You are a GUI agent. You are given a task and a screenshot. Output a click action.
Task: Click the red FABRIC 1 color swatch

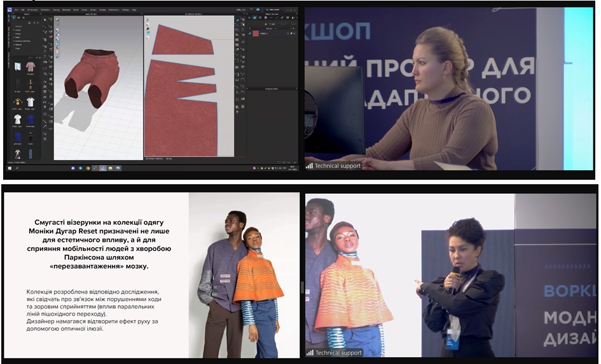(255, 33)
